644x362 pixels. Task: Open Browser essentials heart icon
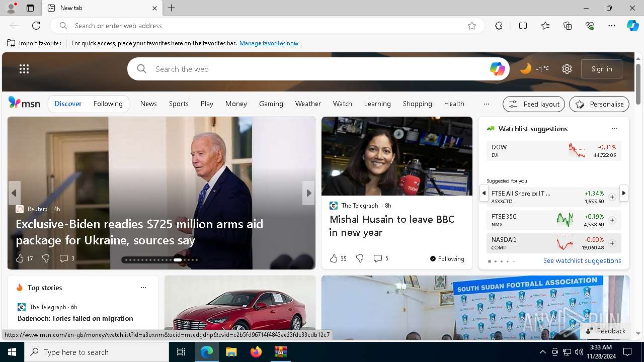(590, 26)
